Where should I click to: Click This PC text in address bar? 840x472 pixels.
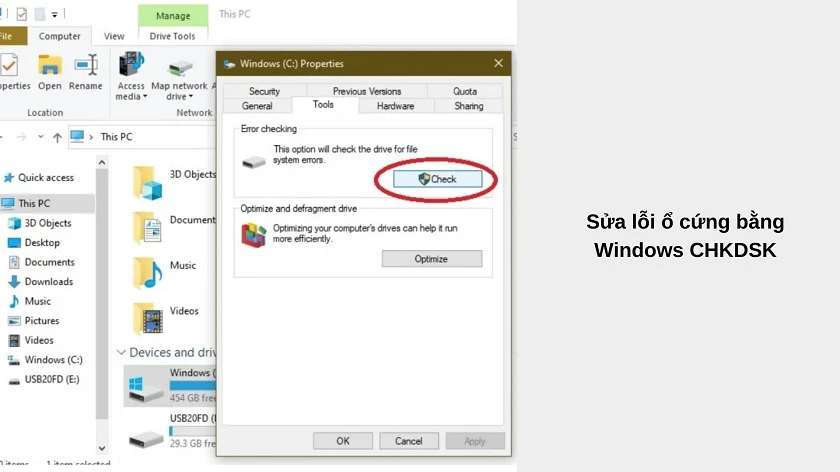[x=116, y=137]
